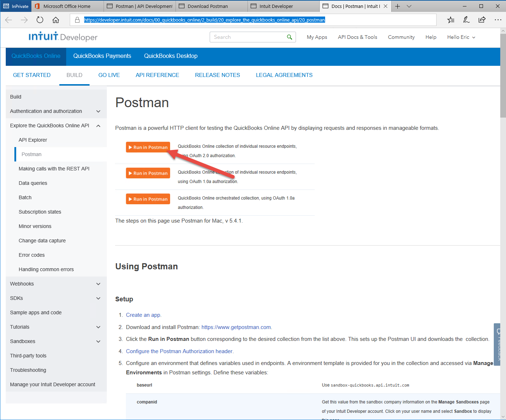Click the browser Forward arrow

pyautogui.click(x=24, y=20)
